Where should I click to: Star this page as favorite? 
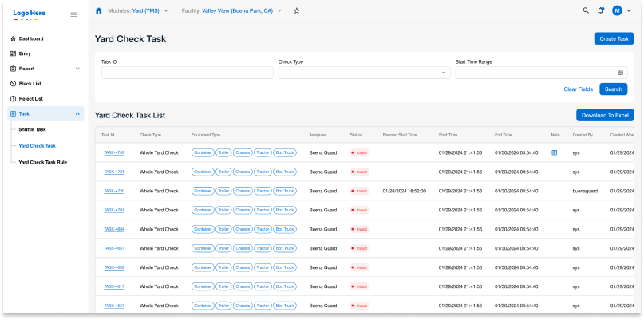[297, 11]
